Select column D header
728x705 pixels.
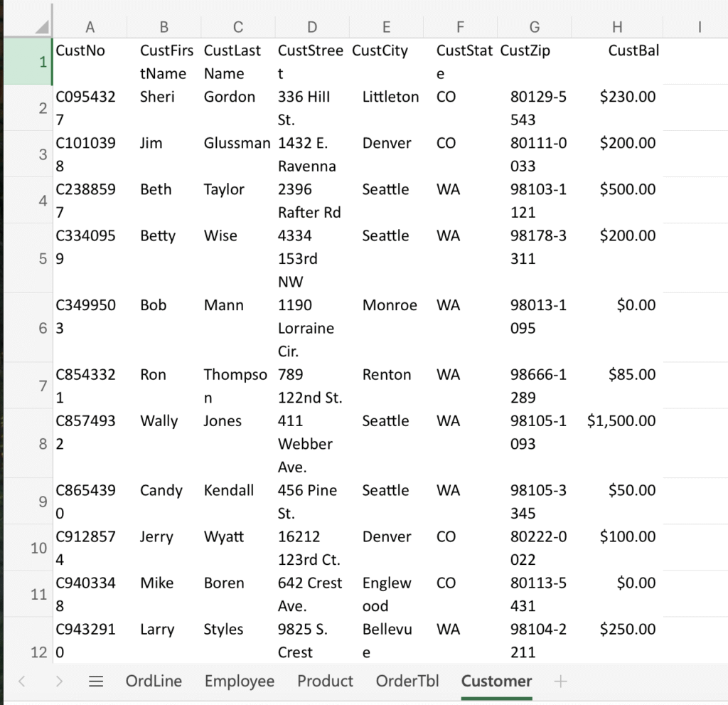click(312, 27)
